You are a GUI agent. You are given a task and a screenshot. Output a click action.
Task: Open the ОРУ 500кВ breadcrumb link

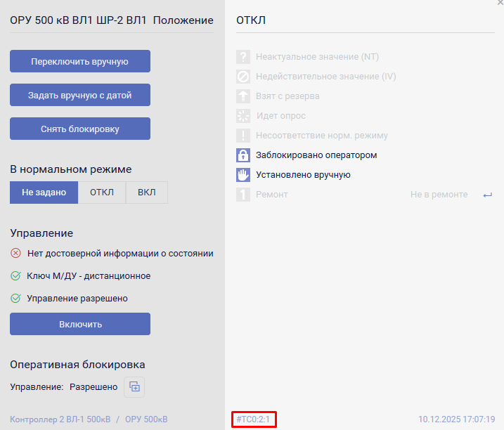pos(146,419)
